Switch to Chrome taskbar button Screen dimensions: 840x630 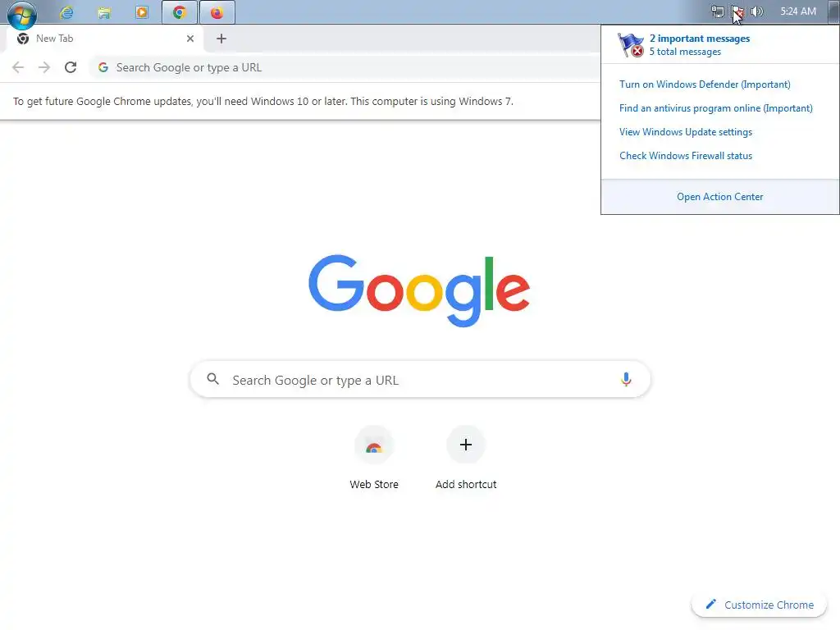[180, 12]
